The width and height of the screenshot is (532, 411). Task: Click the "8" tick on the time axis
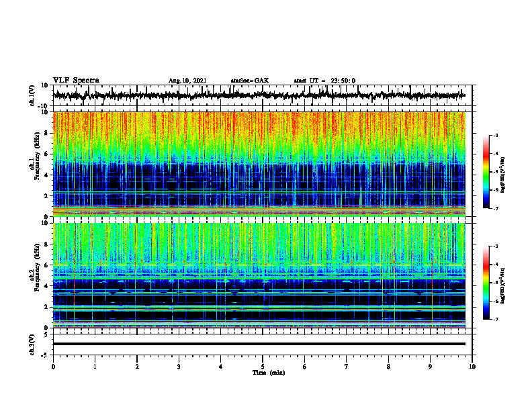click(x=388, y=367)
